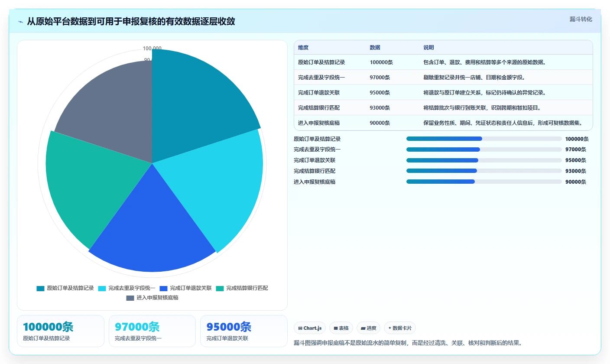Click description starting 将结算批次与银行到账关联
Viewport: 610px width, 364px height.
[482, 108]
